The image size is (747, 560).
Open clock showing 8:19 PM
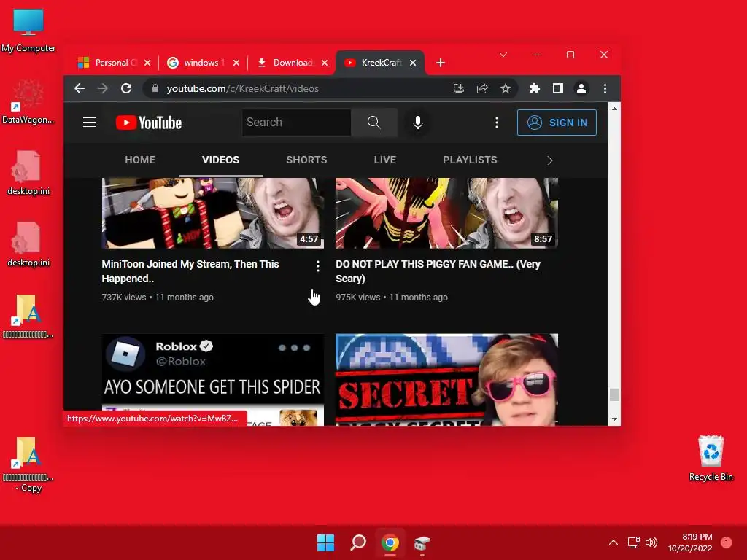(690, 542)
